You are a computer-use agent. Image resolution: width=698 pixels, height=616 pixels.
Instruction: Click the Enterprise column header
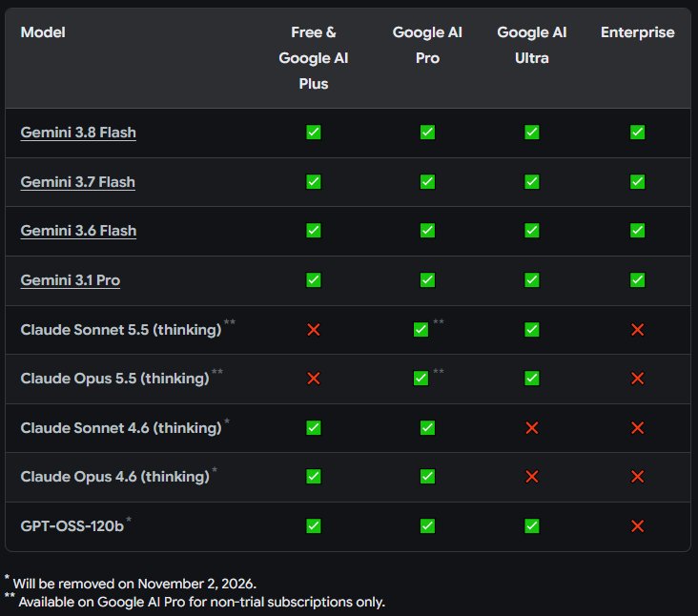coord(638,32)
